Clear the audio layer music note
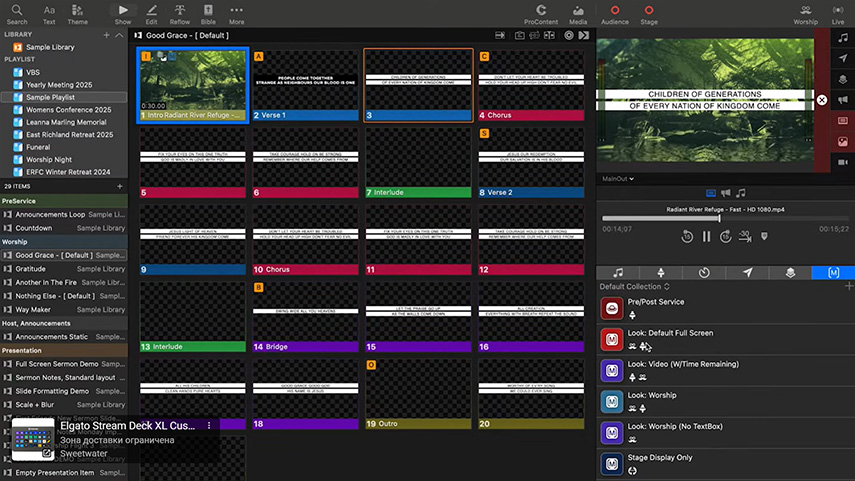Screen dimensions: 855x481 (843, 38)
